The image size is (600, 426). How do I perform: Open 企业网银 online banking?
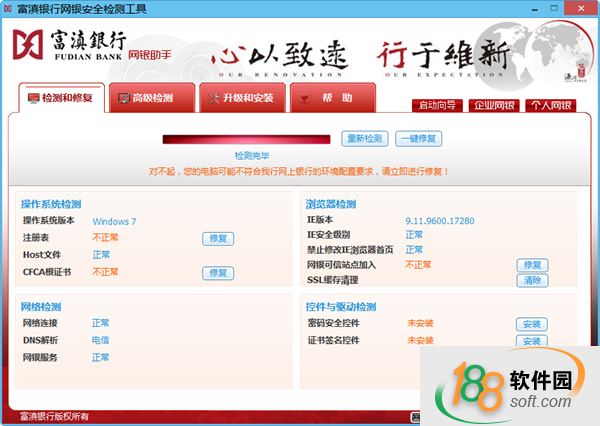494,105
